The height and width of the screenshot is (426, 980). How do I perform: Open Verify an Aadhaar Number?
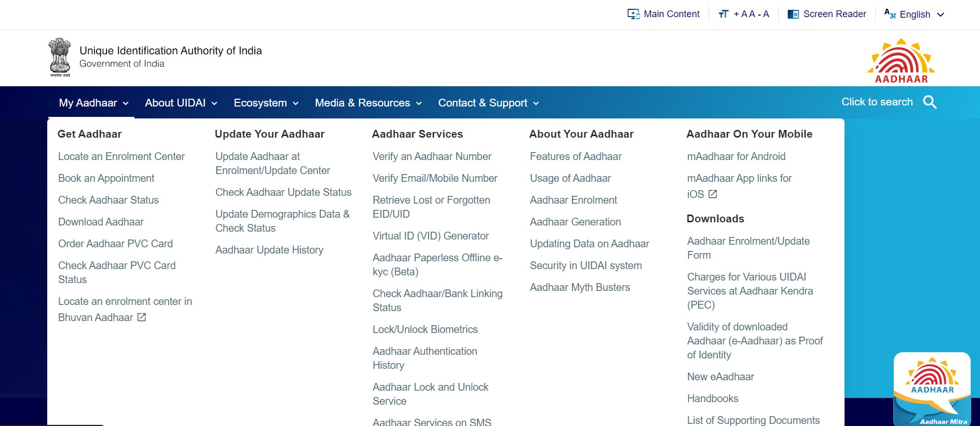(432, 156)
